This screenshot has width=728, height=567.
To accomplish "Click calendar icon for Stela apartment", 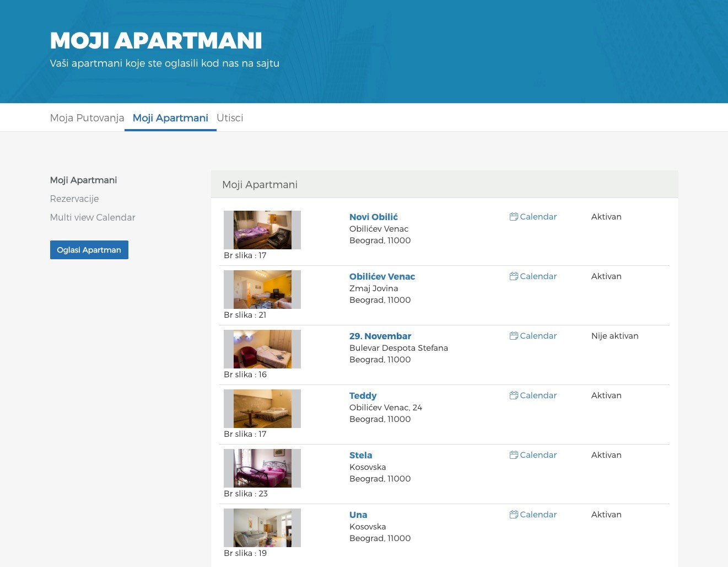I will coord(514,455).
